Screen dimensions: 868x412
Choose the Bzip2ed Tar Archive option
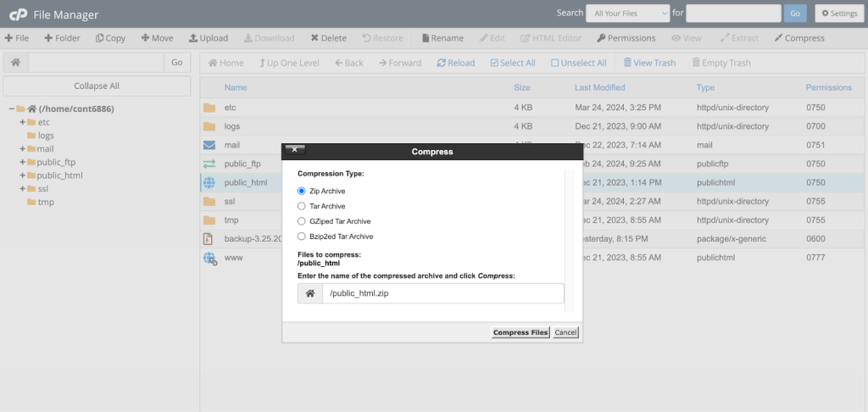pyautogui.click(x=302, y=237)
